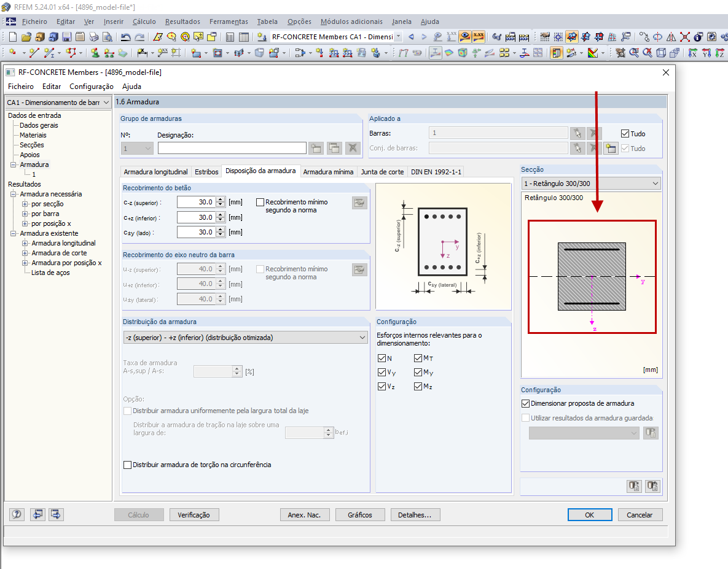Click zoom window magnifier icon
The image size is (728, 569).
click(634, 53)
